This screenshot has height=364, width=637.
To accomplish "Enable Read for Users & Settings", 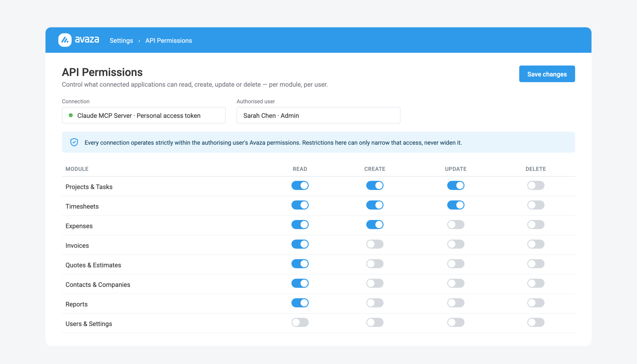I will [x=300, y=322].
